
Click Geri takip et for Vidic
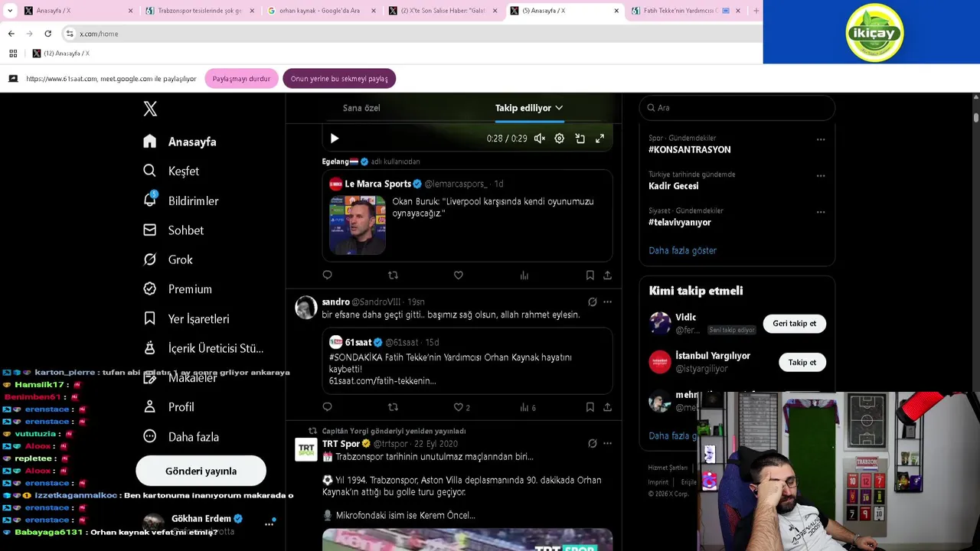tap(794, 323)
